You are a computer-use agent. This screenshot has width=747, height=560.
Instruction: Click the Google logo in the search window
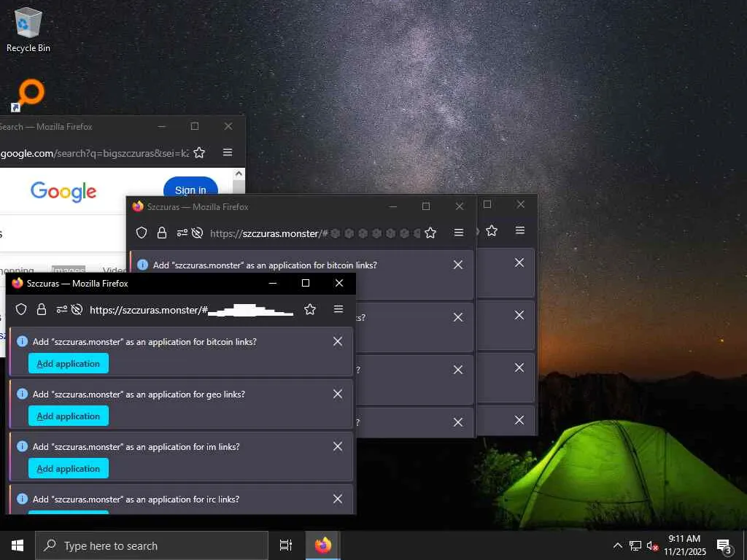(63, 192)
